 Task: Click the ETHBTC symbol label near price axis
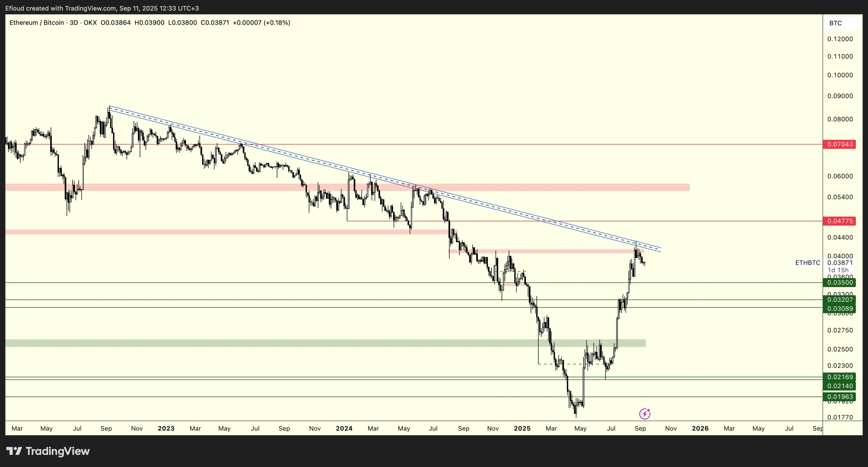[807, 263]
